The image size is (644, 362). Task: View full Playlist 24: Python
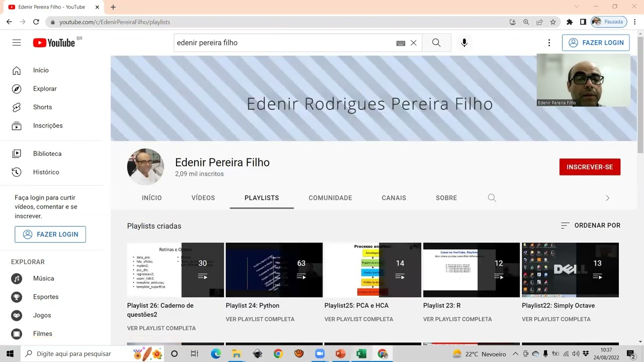260,319
